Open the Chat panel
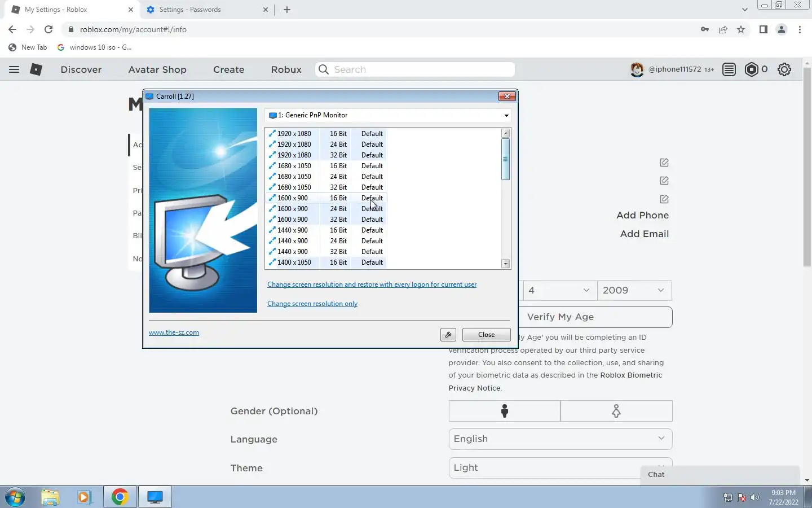The height and width of the screenshot is (508, 812). [720, 475]
